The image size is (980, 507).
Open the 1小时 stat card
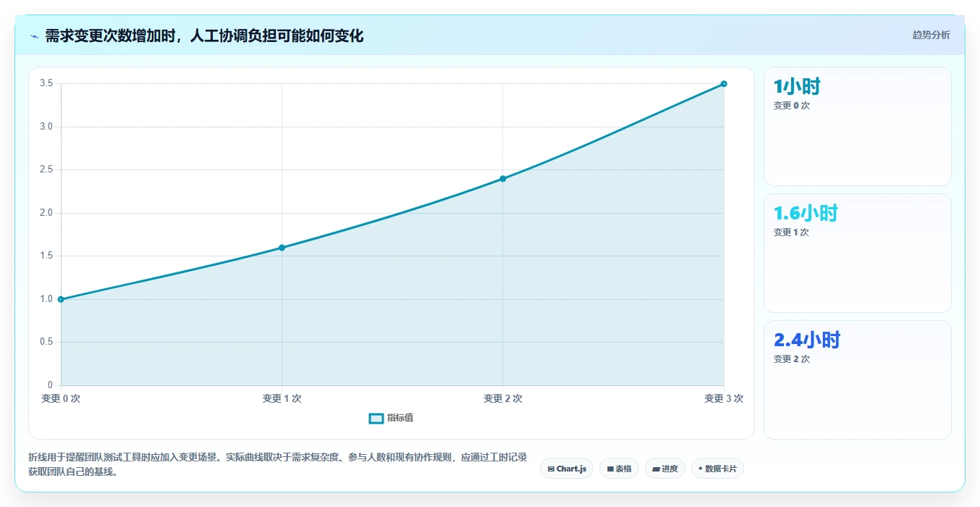click(858, 127)
